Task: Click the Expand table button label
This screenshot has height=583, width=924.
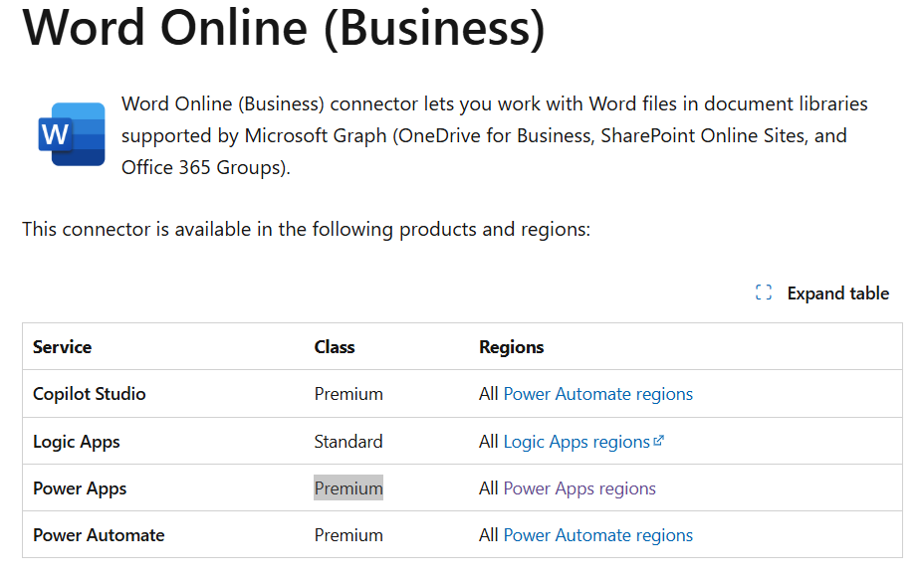Action: coord(838,293)
